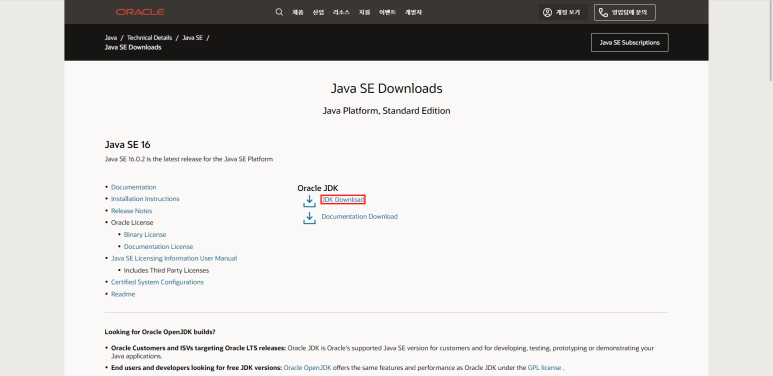Click the Oracle logo
The width and height of the screenshot is (773, 376).
click(140, 12)
